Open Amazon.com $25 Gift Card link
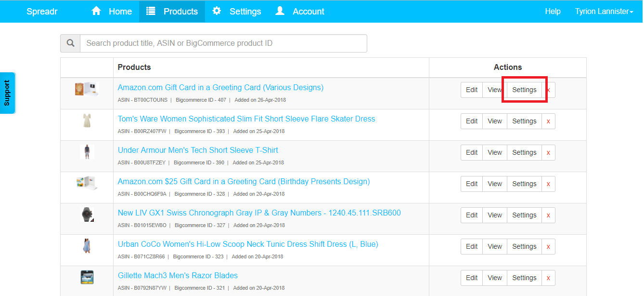Screen dimensions: 644x296 click(244, 181)
